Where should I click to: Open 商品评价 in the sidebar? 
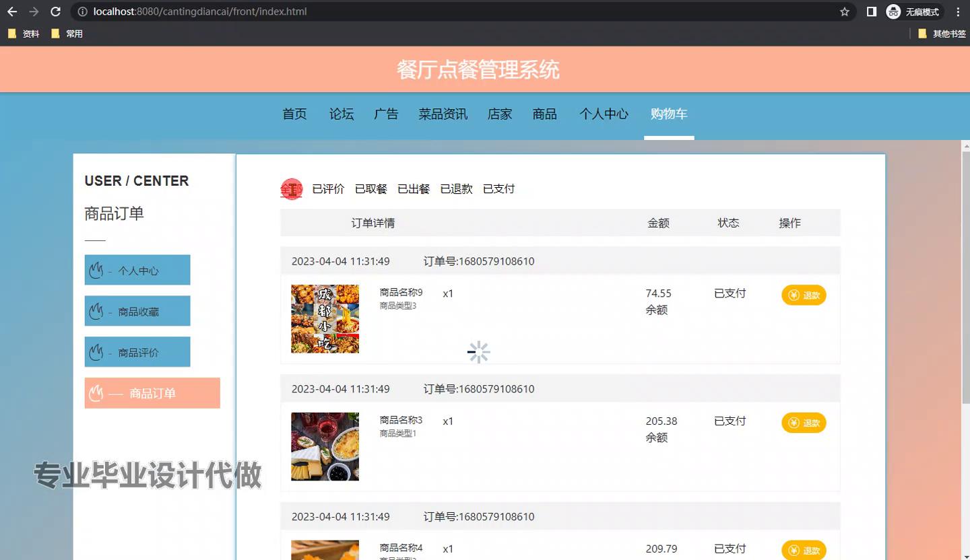(137, 352)
